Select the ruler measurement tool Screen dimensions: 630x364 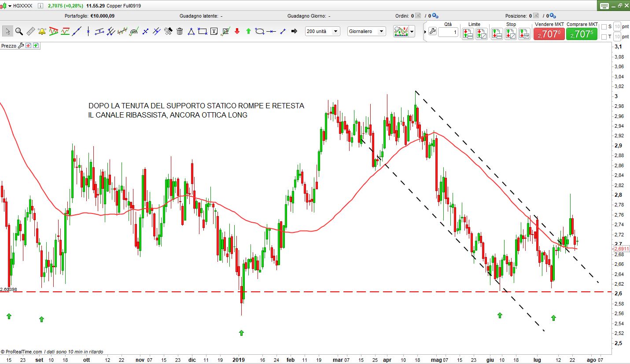(x=30, y=31)
